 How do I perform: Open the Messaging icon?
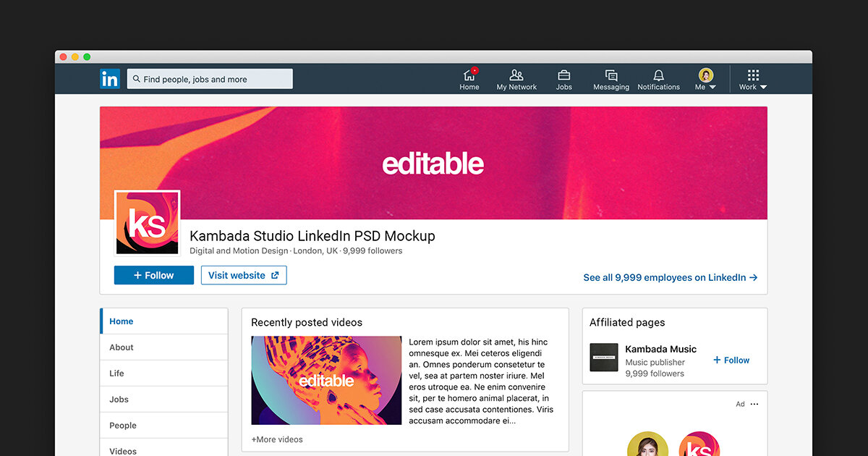tap(610, 75)
